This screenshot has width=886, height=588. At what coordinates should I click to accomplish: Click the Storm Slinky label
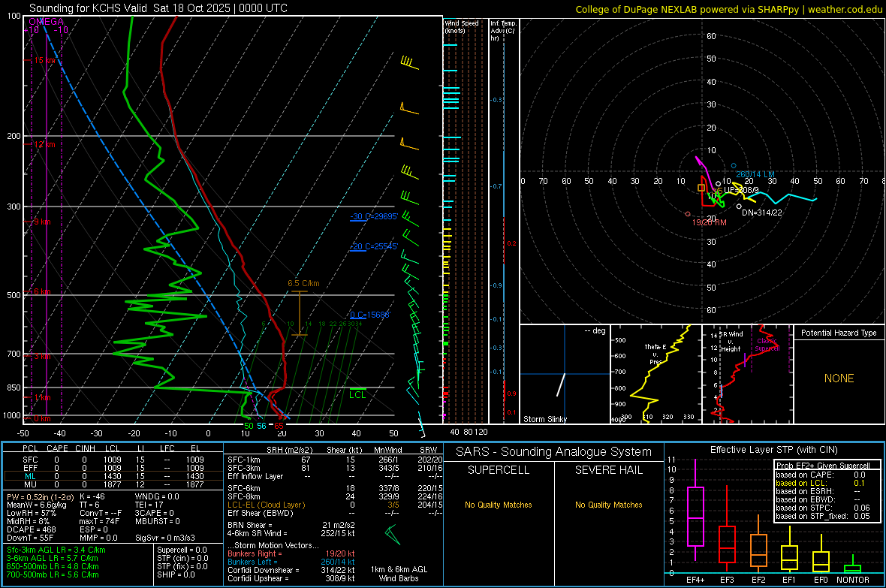[544, 419]
